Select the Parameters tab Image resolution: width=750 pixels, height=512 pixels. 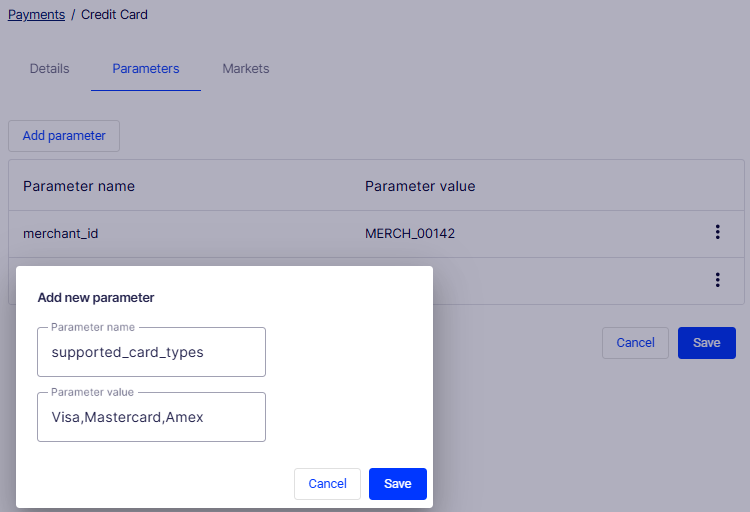tap(145, 69)
